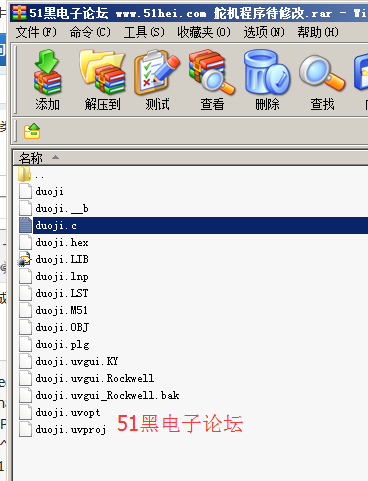The image size is (368, 481).
Task: Click the Test (测试) archive icon
Action: [x=157, y=72]
